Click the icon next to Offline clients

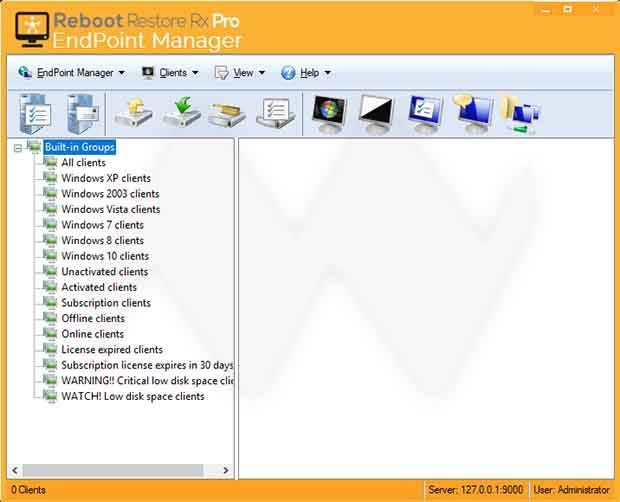[50, 318]
